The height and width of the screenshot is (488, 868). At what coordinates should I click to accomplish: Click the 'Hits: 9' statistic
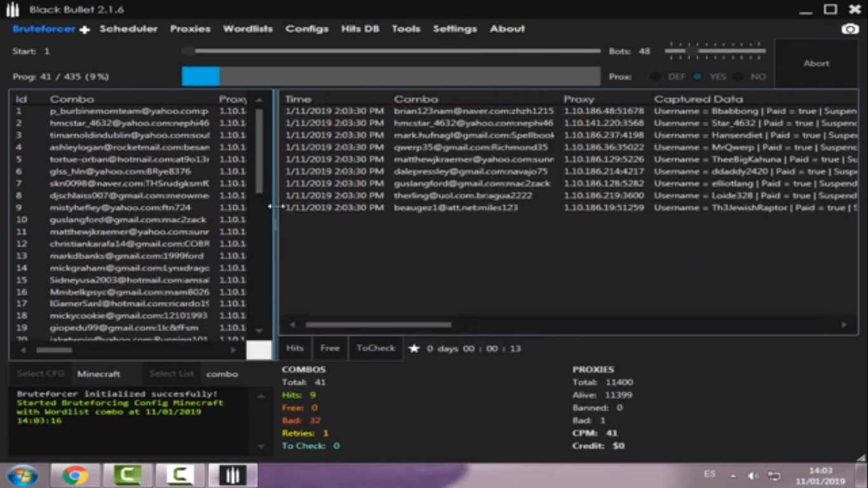tap(299, 395)
